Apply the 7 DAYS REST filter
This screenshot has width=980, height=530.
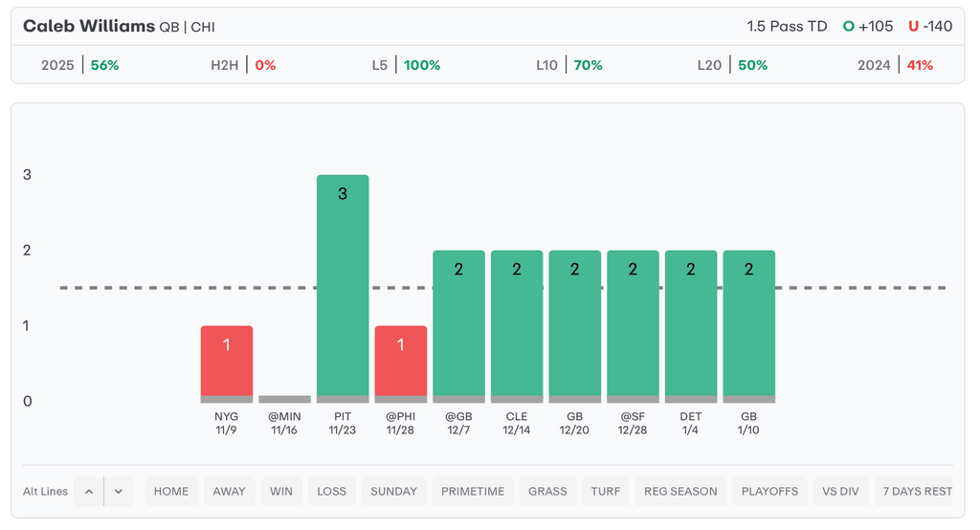click(918, 492)
